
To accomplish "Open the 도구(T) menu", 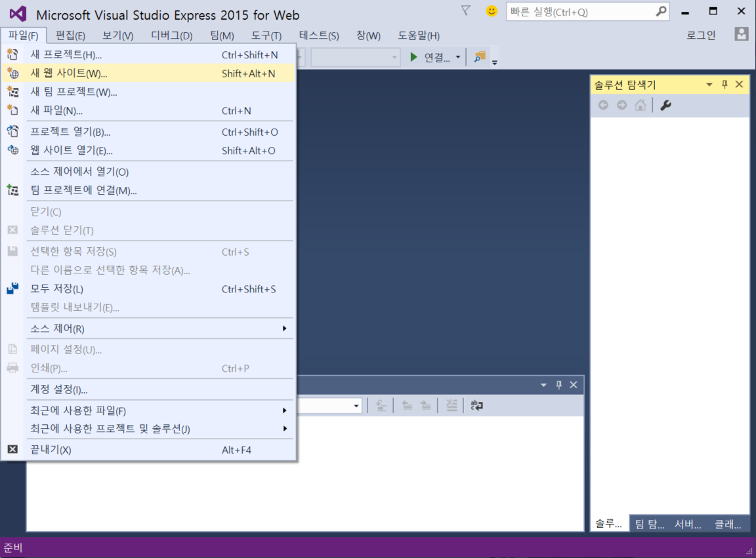I will coord(266,35).
